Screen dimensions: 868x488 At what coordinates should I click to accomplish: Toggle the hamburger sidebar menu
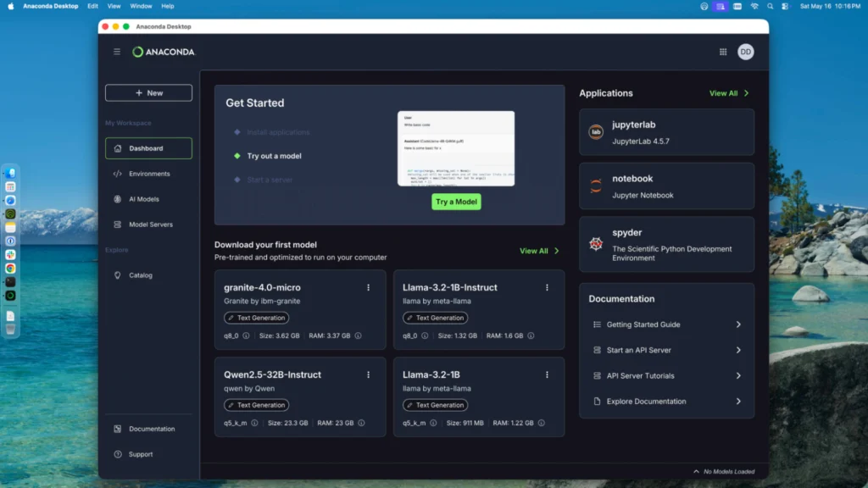[x=117, y=52]
